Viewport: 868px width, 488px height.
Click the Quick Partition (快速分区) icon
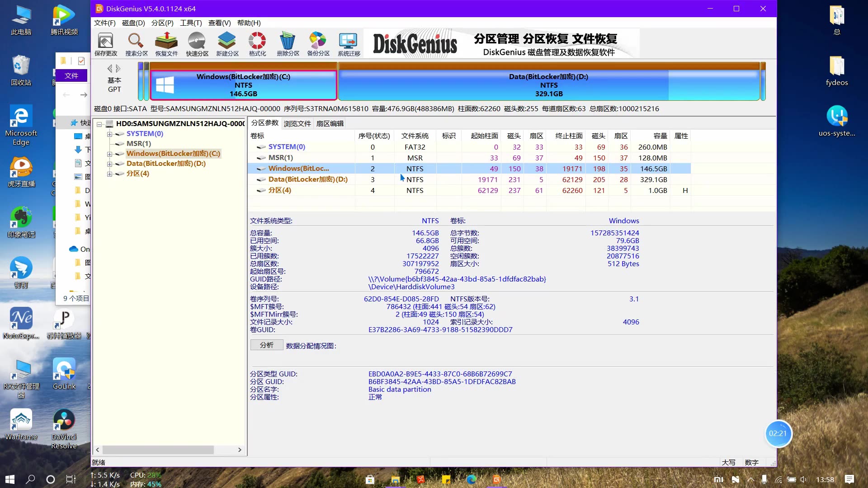[x=197, y=44]
